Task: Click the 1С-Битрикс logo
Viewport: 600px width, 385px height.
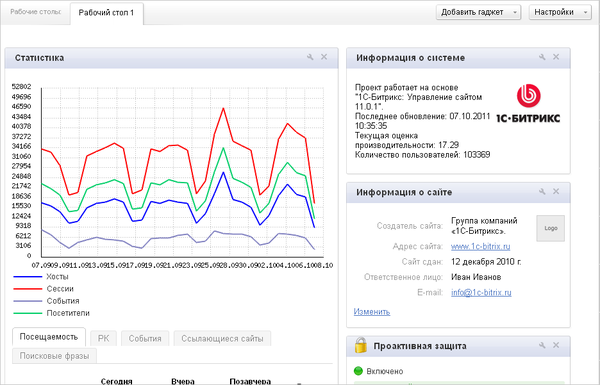Action: pos(528,104)
